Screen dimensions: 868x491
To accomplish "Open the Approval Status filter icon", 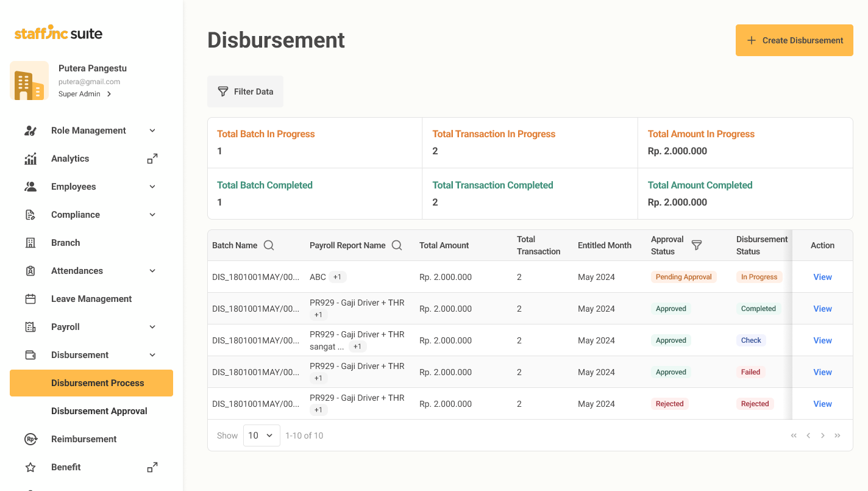I will click(697, 245).
